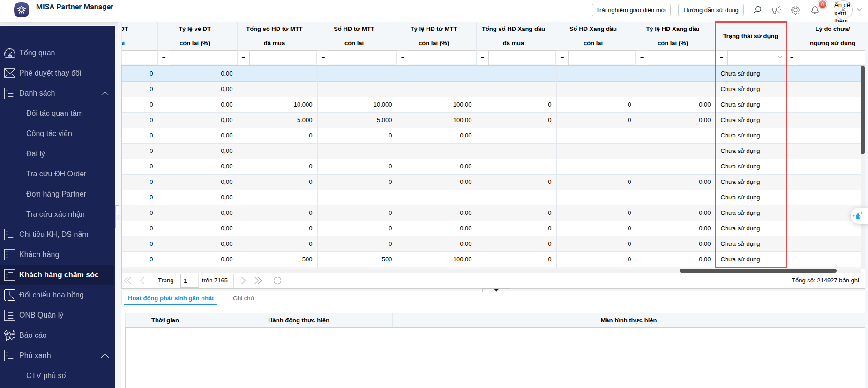Click the MISA Partner Manager logo

coord(22,9)
